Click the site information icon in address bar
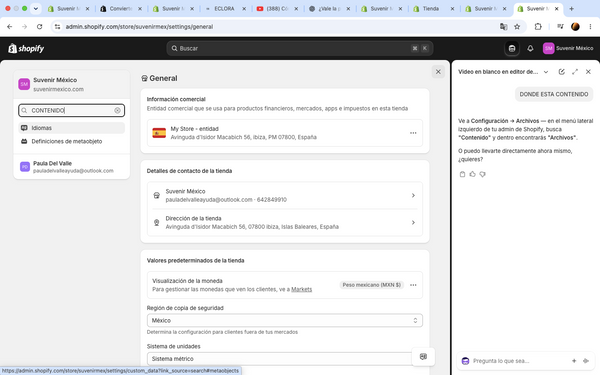This screenshot has height=375, width=600. [57, 26]
